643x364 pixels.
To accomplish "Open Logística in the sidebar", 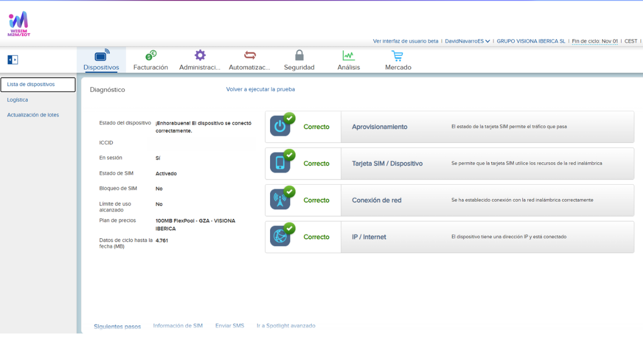I will (x=18, y=100).
